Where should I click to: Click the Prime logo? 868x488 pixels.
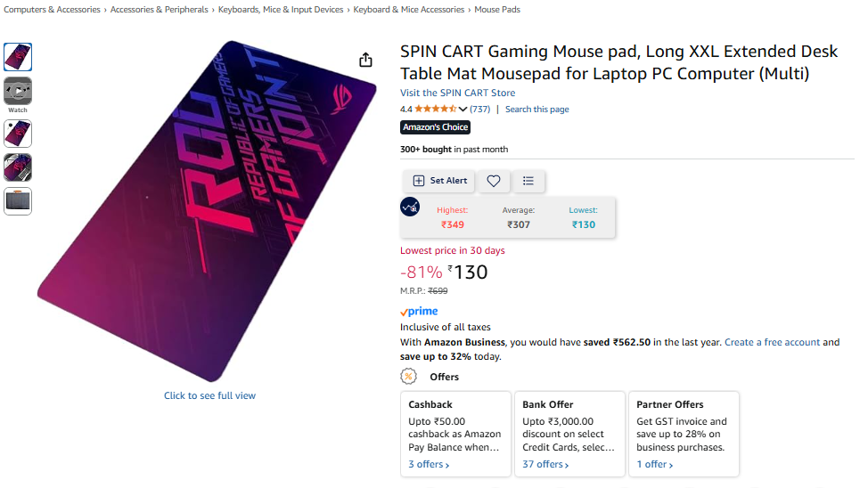point(419,312)
